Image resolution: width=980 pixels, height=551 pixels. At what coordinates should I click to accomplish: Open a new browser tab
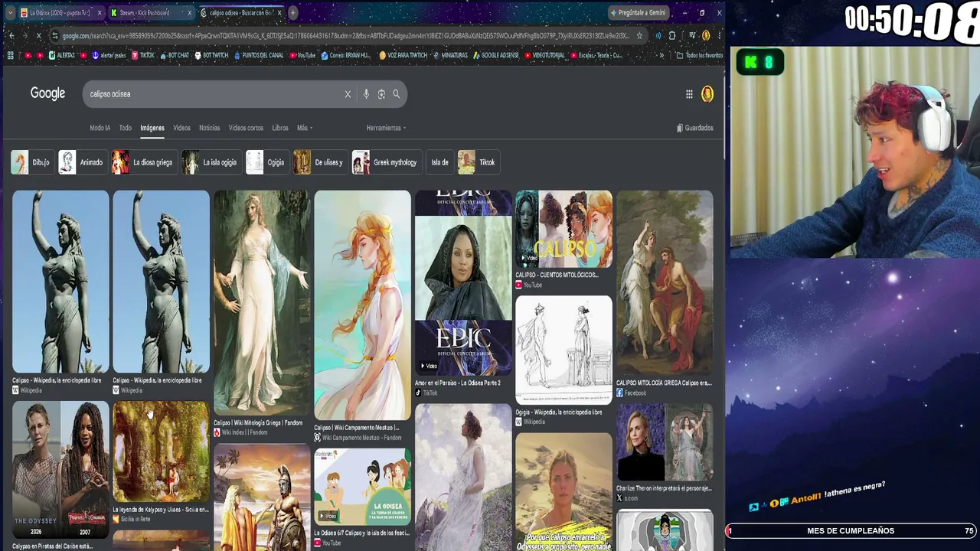tap(292, 12)
